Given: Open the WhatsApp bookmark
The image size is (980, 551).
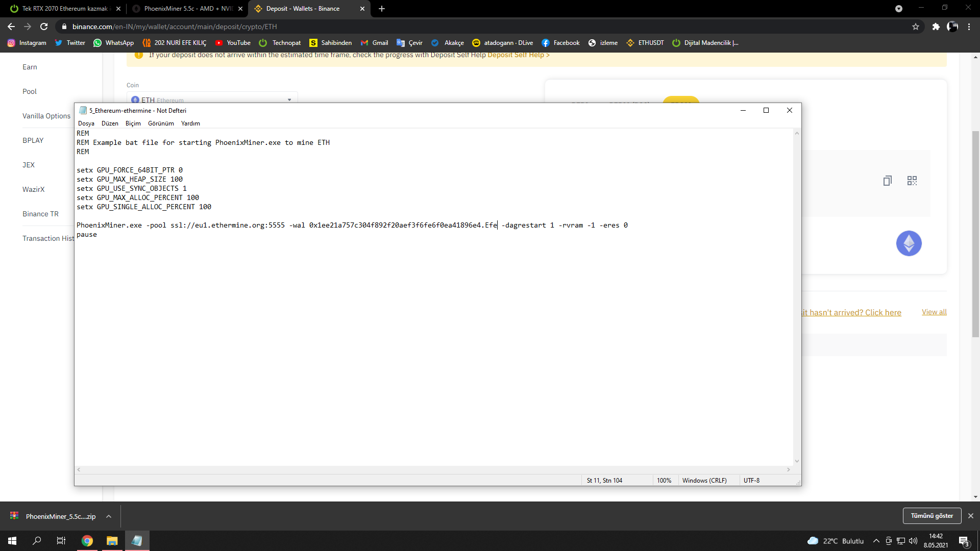Looking at the screenshot, I should click(113, 43).
